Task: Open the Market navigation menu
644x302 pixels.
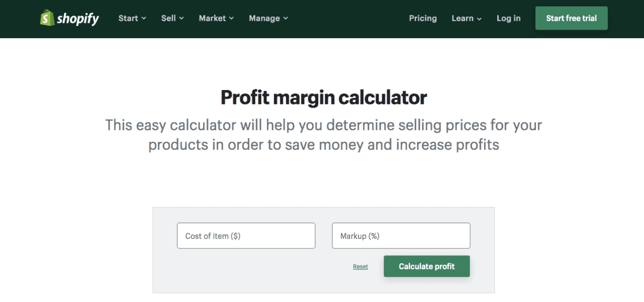Action: click(x=212, y=18)
